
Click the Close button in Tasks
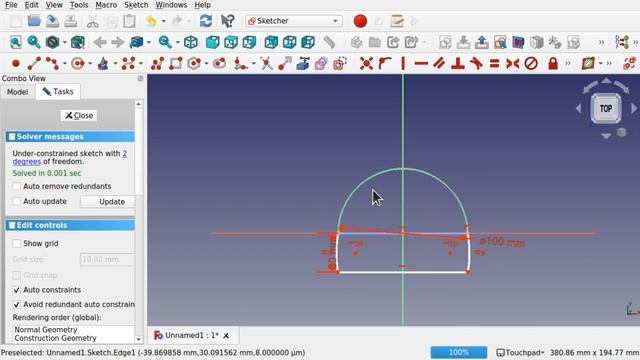[79, 116]
